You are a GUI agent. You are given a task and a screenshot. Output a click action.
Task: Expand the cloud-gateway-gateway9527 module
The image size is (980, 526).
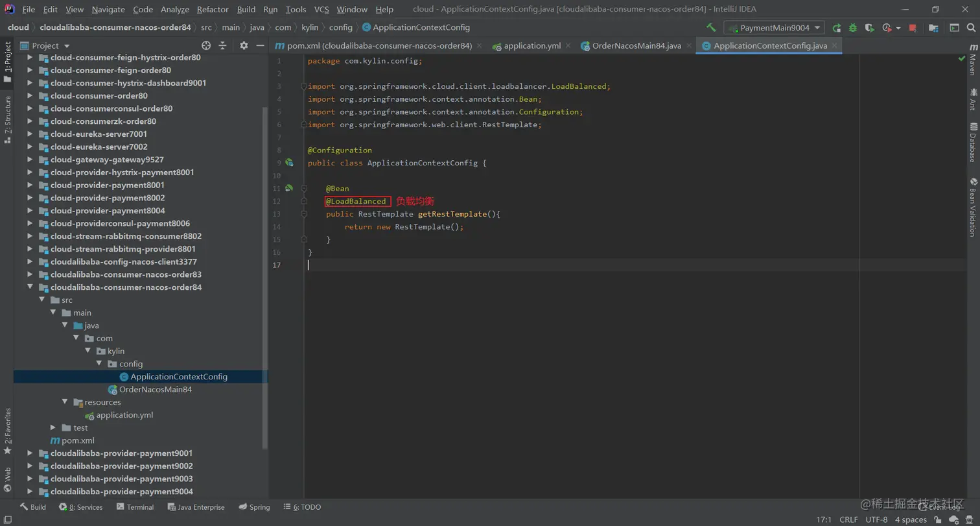(x=30, y=160)
